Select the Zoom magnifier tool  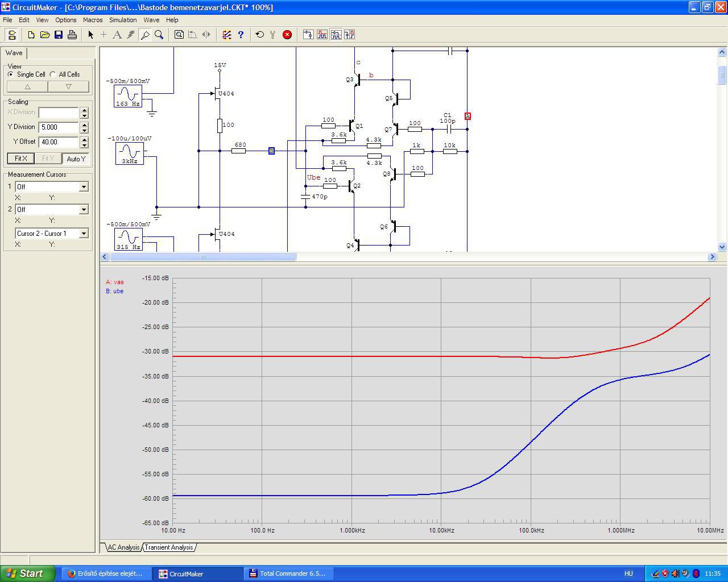(159, 35)
